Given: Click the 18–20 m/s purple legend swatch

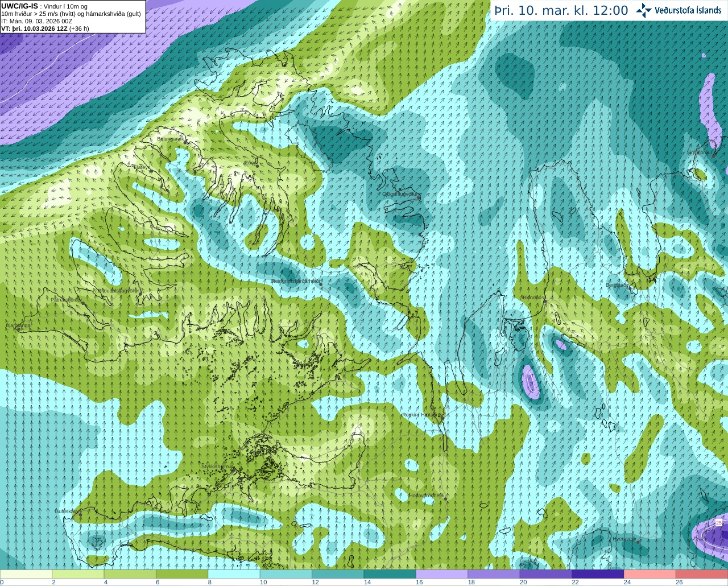Looking at the screenshot, I should [494, 574].
